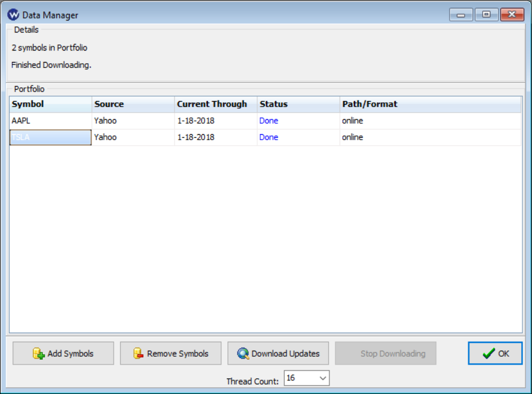
Task: Select the AAPL symbol row
Action: tap(20, 121)
